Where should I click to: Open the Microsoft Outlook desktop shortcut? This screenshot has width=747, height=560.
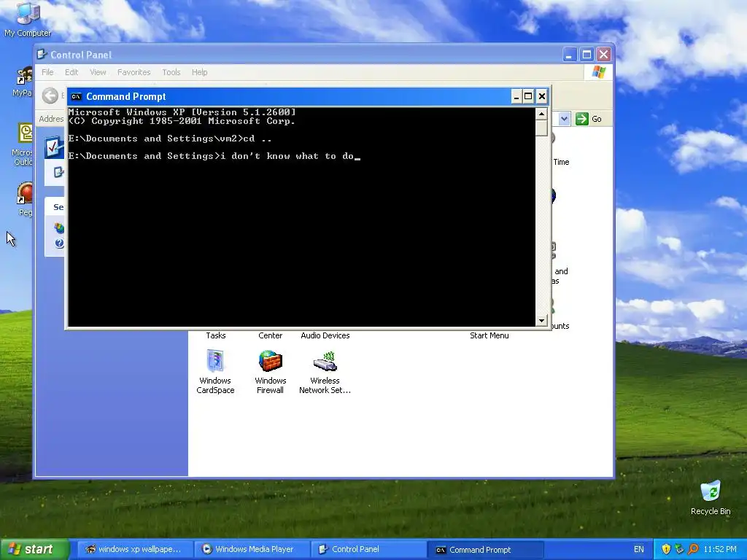coord(24,144)
